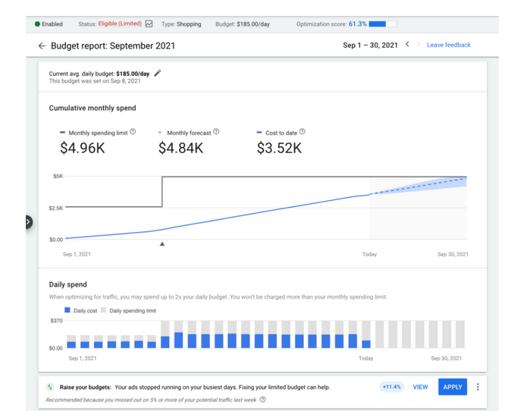Screen dimensions: 514x420
Task: Click the Raise your budgets recommendation icon
Action: coord(51,387)
